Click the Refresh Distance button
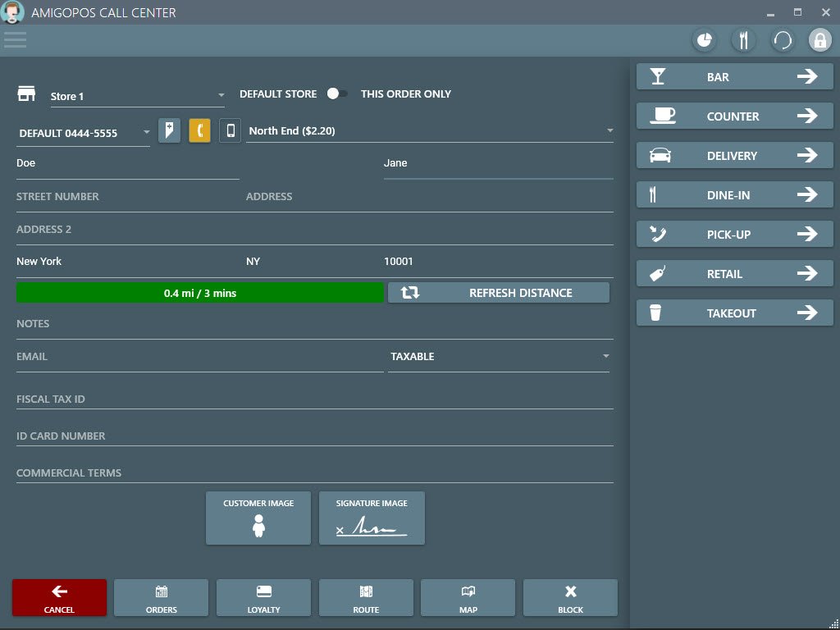Viewport: 840px width, 630px height. coord(498,293)
